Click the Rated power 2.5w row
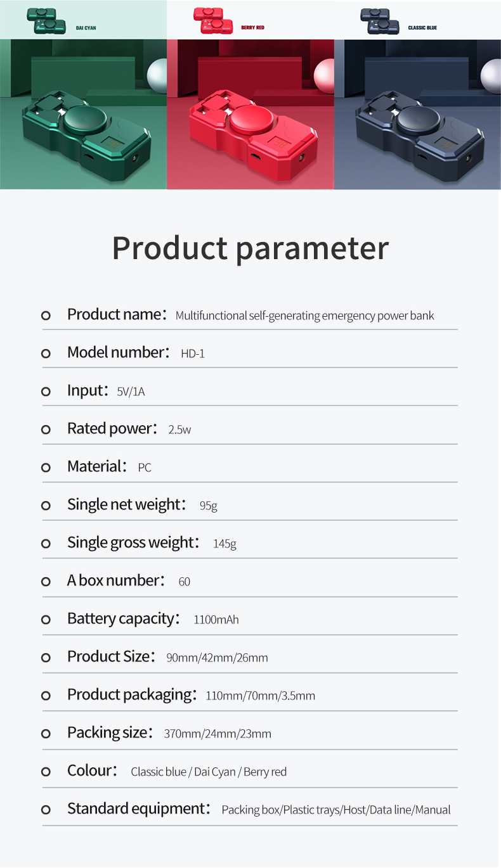The height and width of the screenshot is (868, 501). [250, 429]
